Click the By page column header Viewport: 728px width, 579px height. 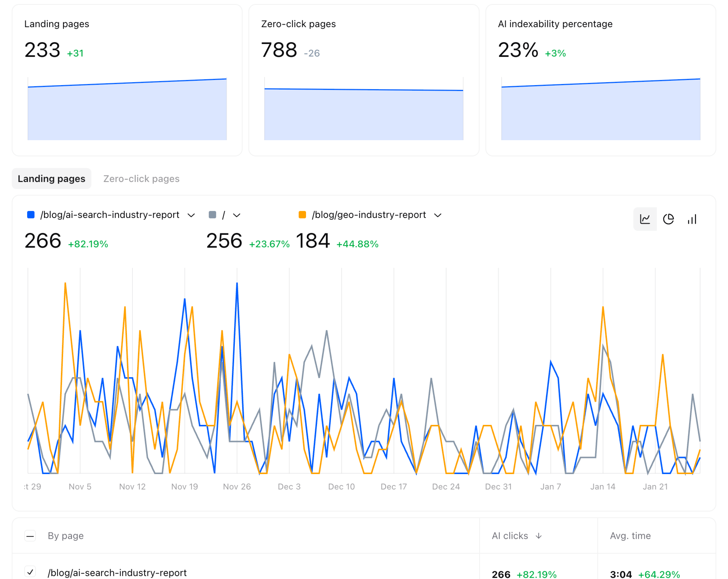66,536
